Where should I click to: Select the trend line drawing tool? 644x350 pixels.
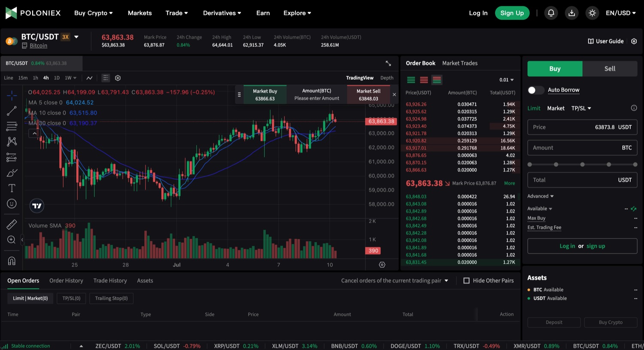point(12,111)
